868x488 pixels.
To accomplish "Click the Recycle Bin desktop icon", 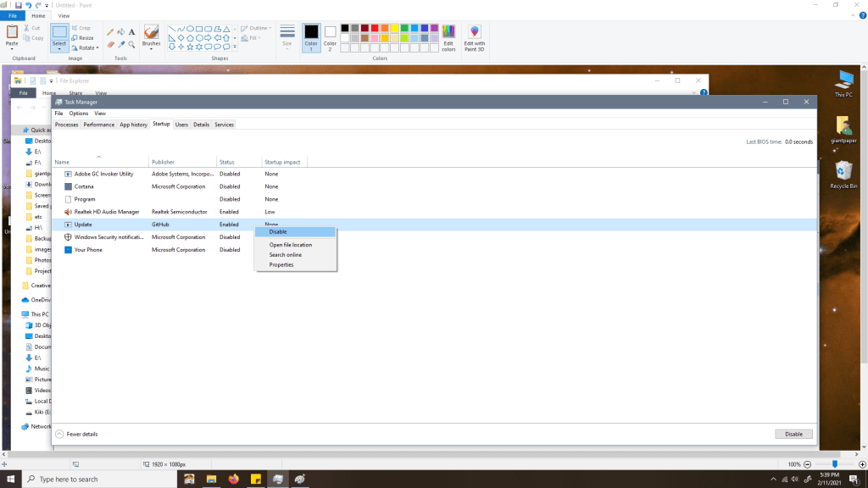I will 843,175.
